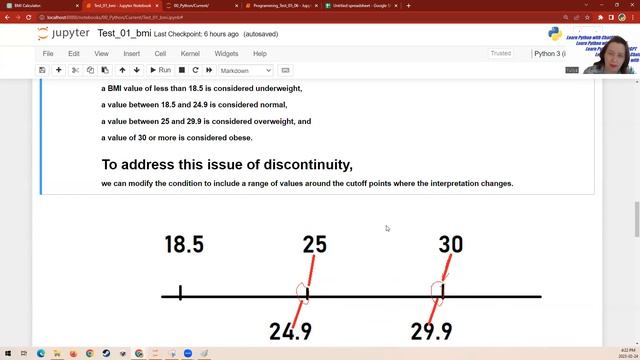Open File Explorer from the taskbar

pyautogui.click(x=57, y=353)
